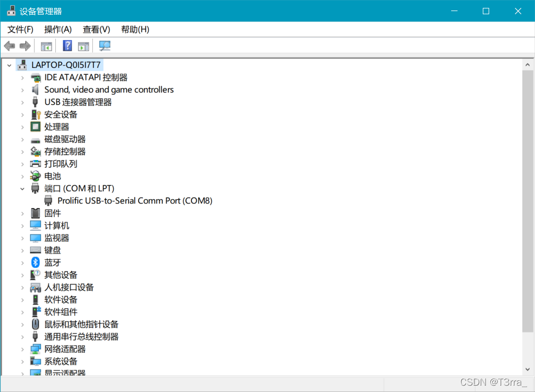This screenshot has width=535, height=392.
Task: Click the 蓝牙 Bluetooth icon
Action: (x=35, y=262)
